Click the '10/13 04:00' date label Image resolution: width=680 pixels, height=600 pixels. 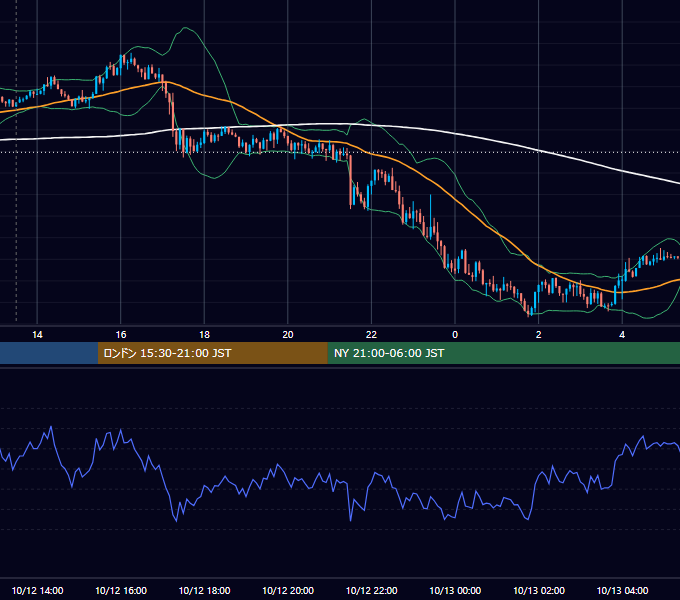pos(622,590)
